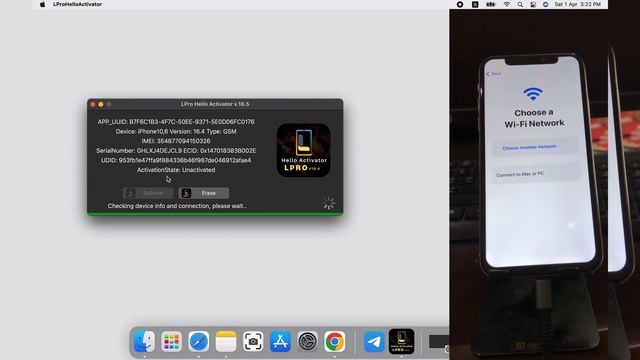Open Finder from the Dock
Screen dimensions: 640x360
pos(144,341)
